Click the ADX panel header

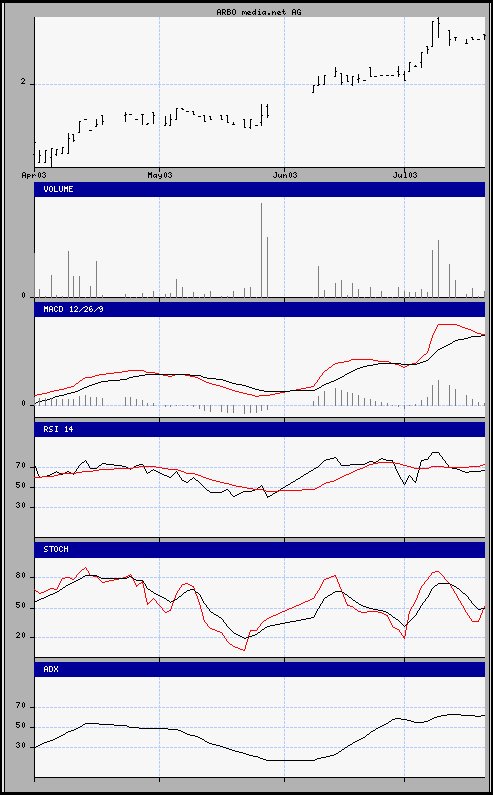(x=260, y=669)
